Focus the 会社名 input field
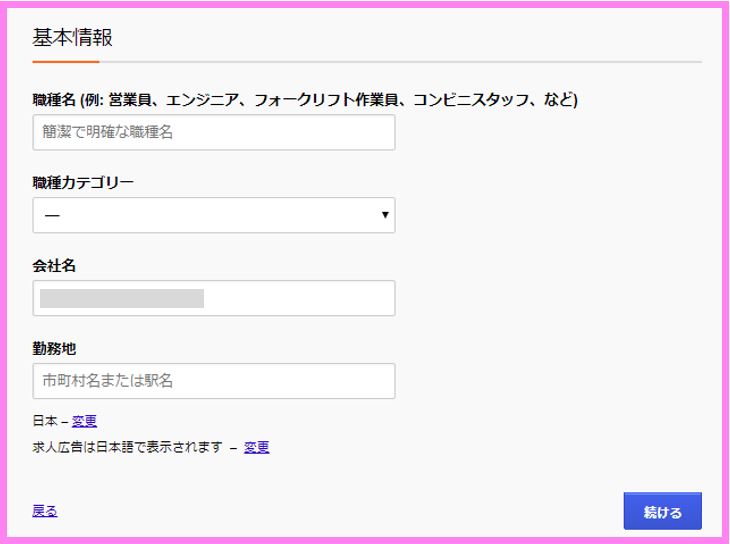This screenshot has width=730, height=544. 214,298
